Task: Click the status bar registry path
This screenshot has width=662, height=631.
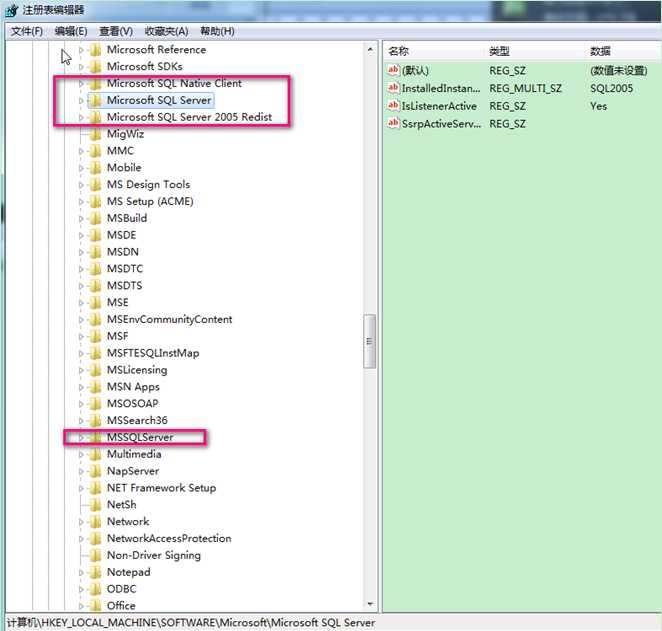Action: (191, 623)
